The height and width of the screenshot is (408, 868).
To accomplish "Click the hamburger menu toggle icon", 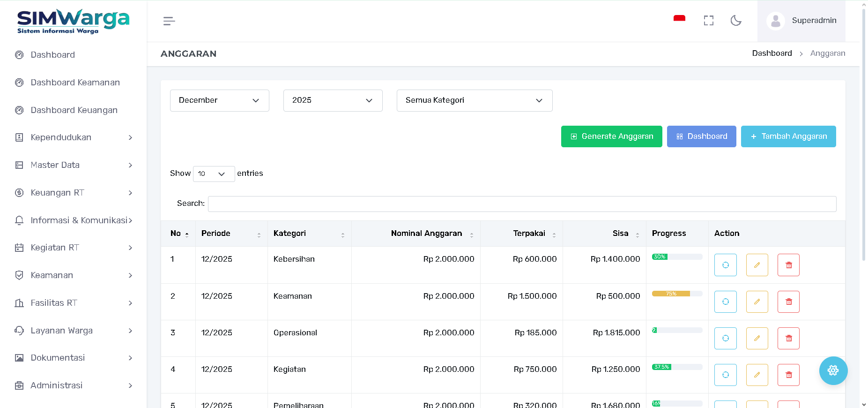I will click(169, 21).
